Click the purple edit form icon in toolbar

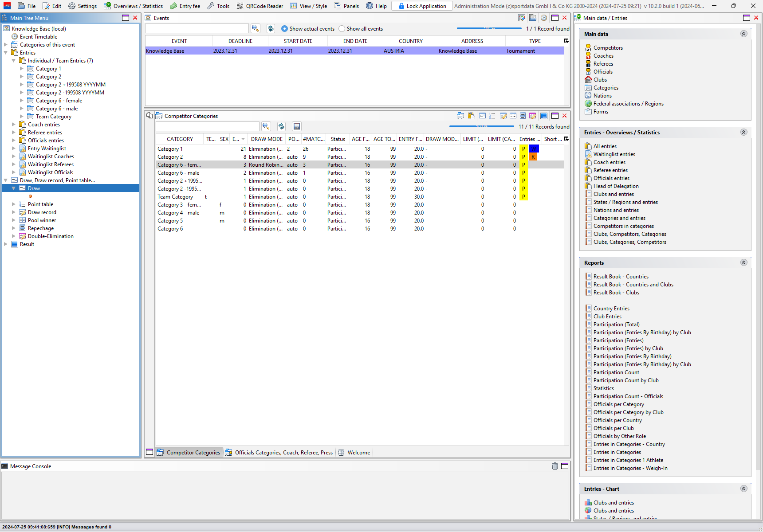(x=533, y=116)
